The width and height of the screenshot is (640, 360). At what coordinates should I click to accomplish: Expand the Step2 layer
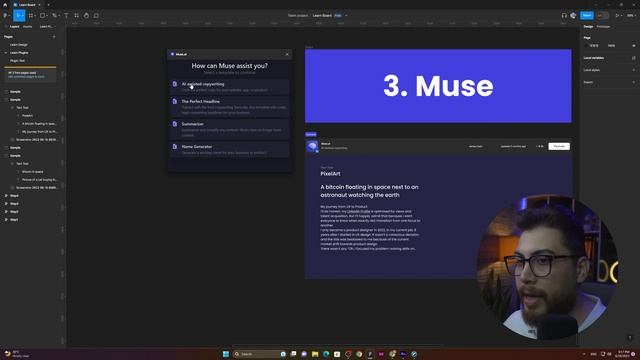6,211
